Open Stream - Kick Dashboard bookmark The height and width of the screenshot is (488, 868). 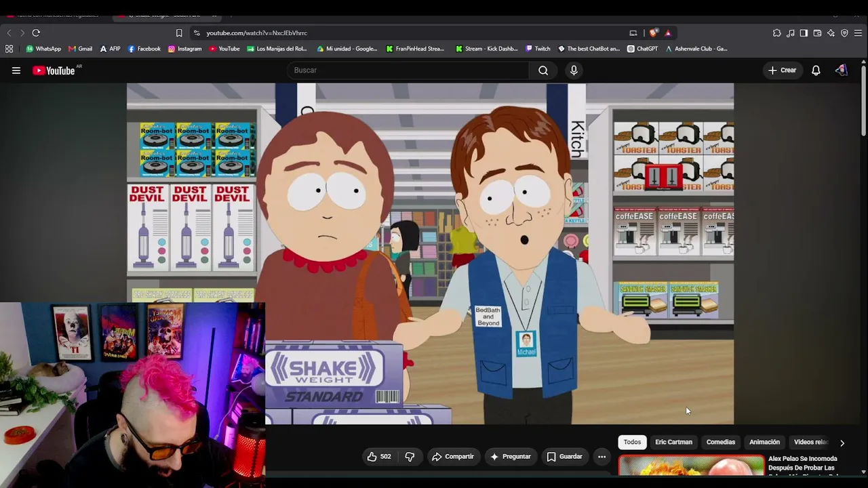pos(487,49)
